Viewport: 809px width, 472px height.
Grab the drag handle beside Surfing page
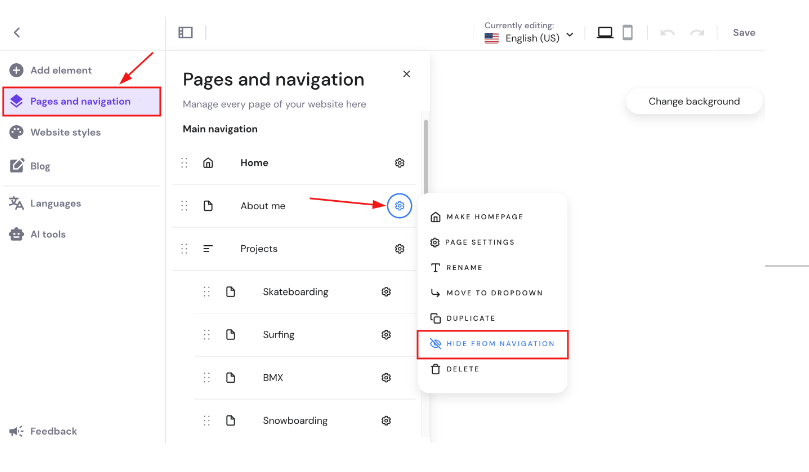[206, 335]
